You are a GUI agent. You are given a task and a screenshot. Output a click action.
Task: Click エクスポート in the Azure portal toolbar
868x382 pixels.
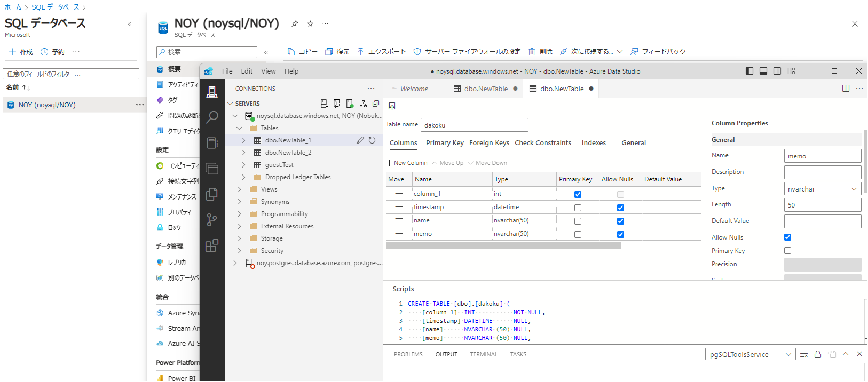tap(382, 52)
